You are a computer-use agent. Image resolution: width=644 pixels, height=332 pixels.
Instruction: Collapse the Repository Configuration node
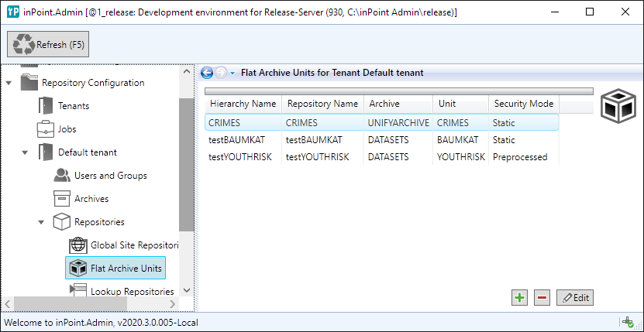tap(9, 83)
